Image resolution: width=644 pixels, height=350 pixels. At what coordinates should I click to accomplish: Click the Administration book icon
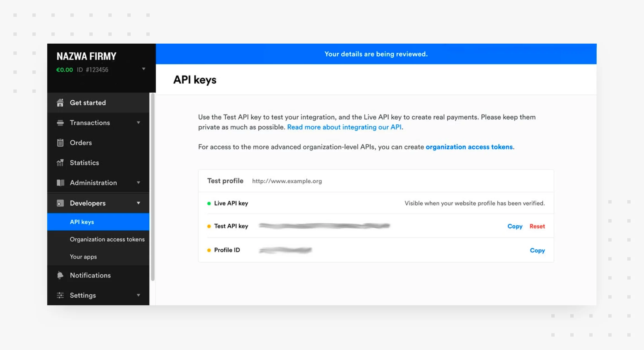coord(60,183)
